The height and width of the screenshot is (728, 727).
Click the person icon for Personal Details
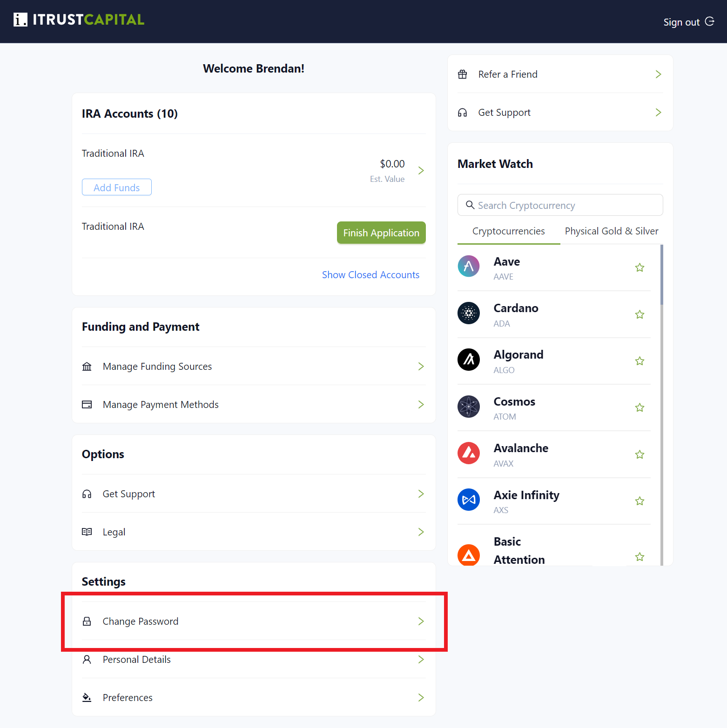(x=87, y=659)
